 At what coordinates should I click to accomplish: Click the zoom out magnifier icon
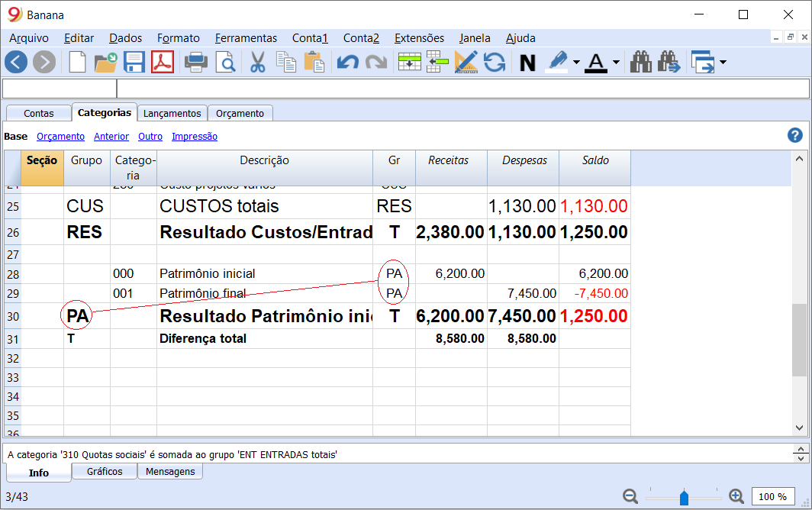coord(630,496)
